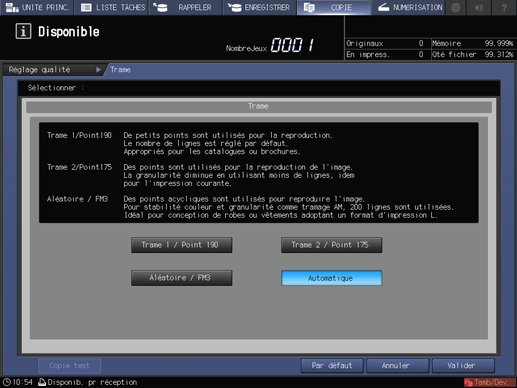
Task: Open the ENREGISTRER tab
Action: pyautogui.click(x=260, y=7)
